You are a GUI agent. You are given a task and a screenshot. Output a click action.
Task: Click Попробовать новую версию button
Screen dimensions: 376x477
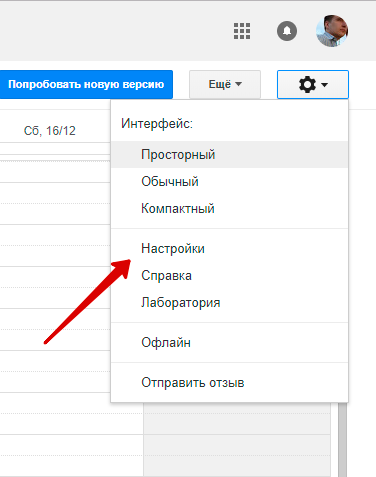coord(86,84)
